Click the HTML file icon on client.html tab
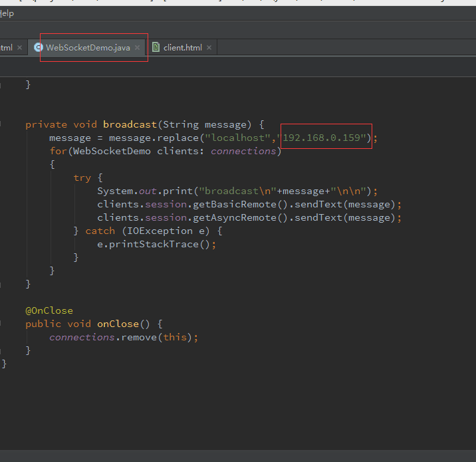 point(156,48)
